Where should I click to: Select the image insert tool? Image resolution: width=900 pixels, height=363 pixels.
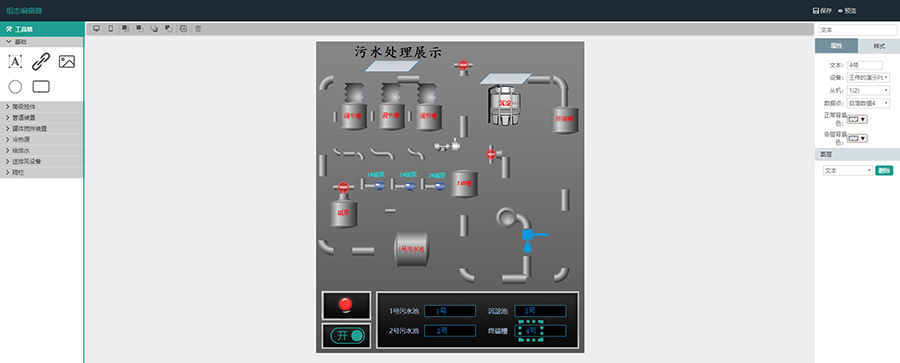tap(67, 61)
